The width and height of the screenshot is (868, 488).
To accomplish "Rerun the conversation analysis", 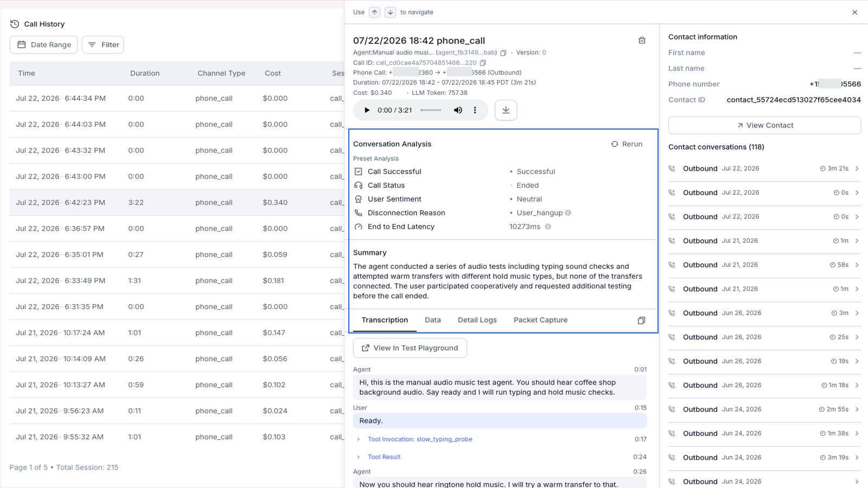I will (627, 144).
